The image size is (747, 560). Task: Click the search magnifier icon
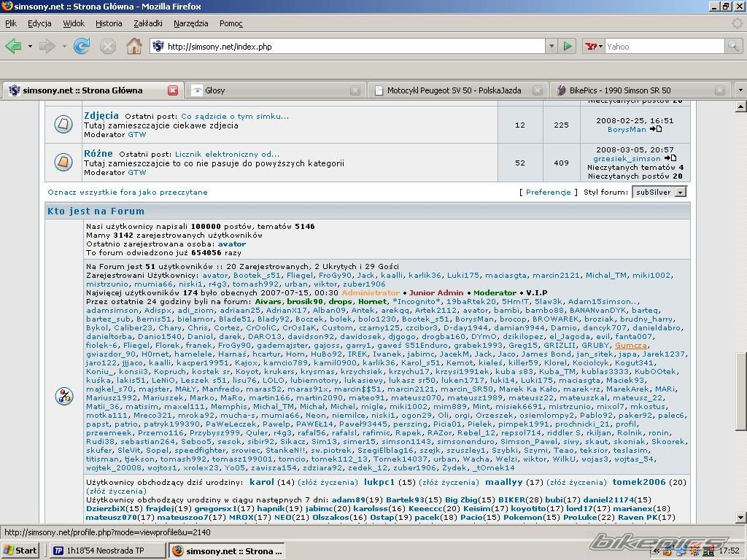click(x=733, y=46)
